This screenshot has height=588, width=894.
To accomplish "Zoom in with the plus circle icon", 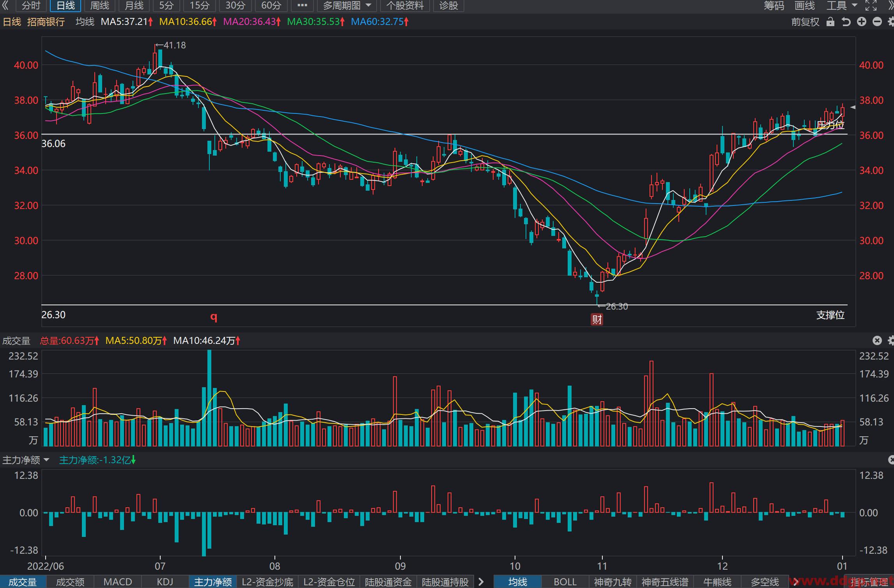I will (862, 22).
